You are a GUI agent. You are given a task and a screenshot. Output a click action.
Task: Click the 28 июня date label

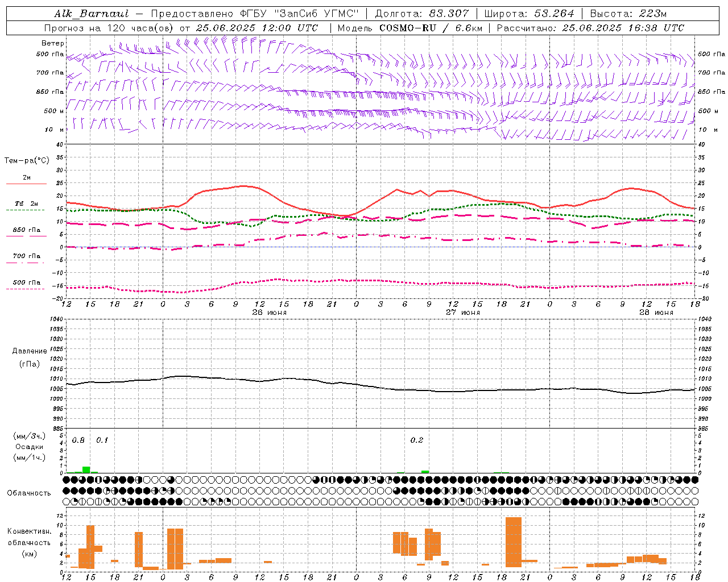pyautogui.click(x=656, y=313)
